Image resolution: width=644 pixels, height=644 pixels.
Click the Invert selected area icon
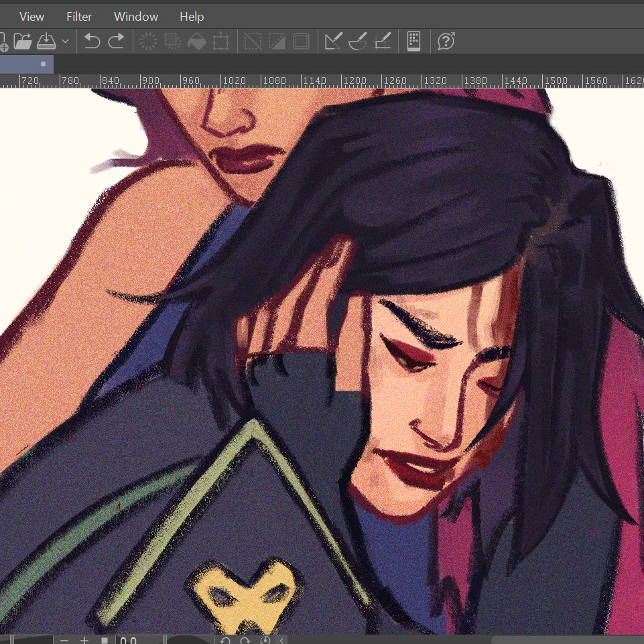pos(277,42)
